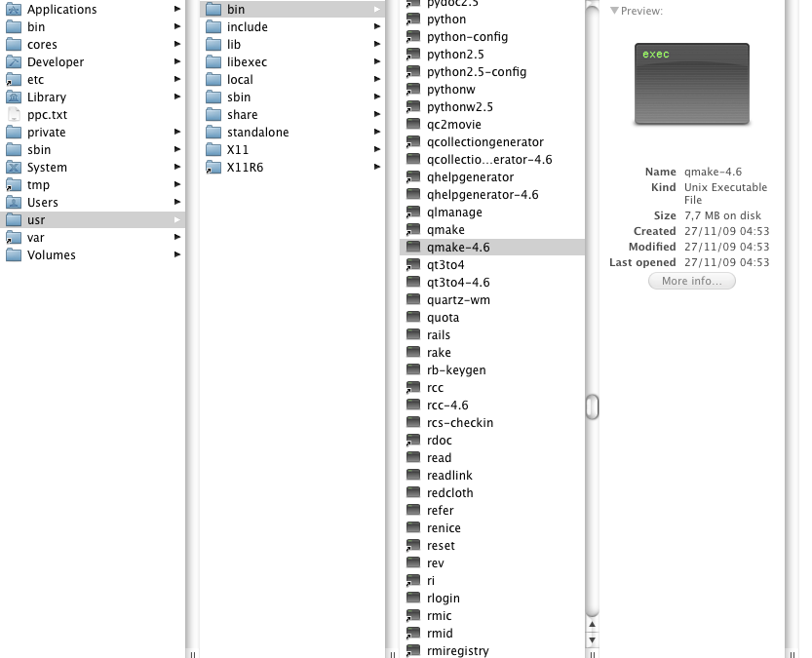Click the standalone folder icon
Image resolution: width=812 pixels, height=658 pixels.
(x=213, y=133)
